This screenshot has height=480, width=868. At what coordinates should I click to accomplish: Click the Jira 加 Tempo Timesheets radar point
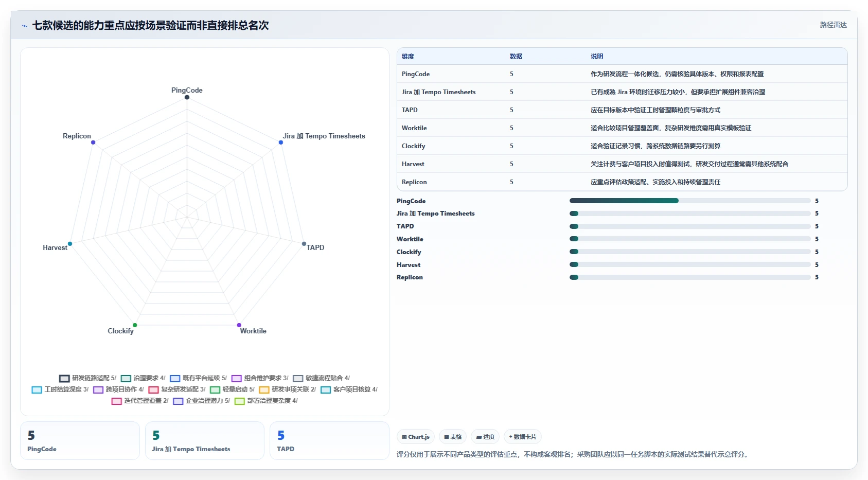tap(281, 143)
